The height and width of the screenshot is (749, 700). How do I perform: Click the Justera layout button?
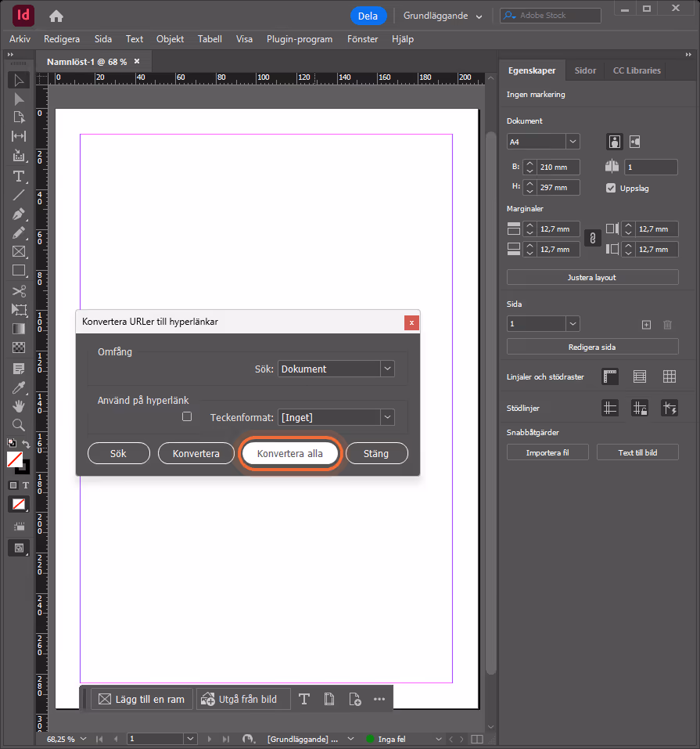592,277
